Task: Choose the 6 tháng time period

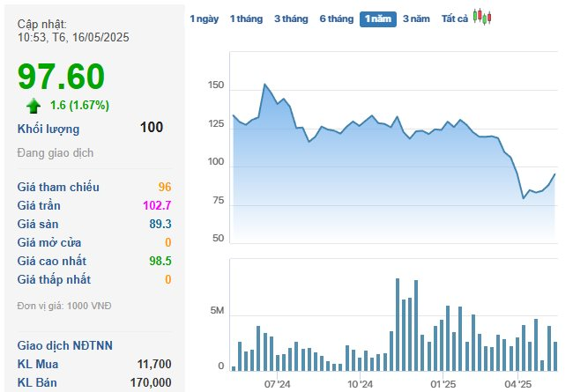Action: tap(336, 18)
